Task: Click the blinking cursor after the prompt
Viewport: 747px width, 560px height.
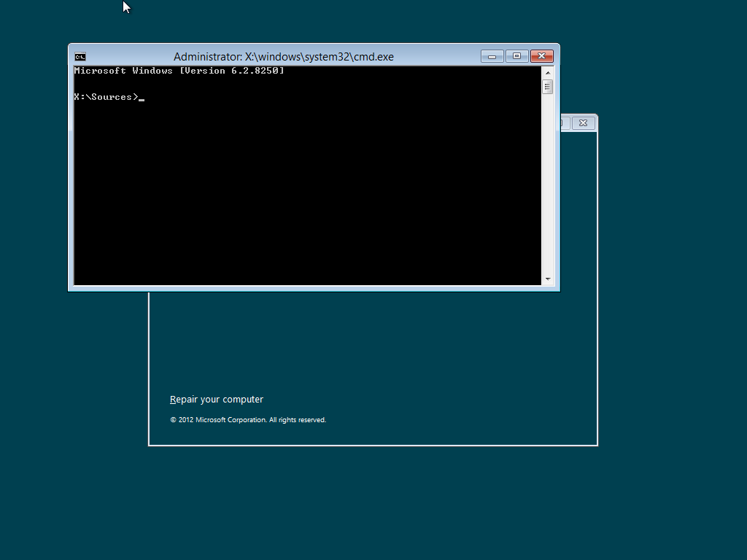Action: (x=142, y=98)
